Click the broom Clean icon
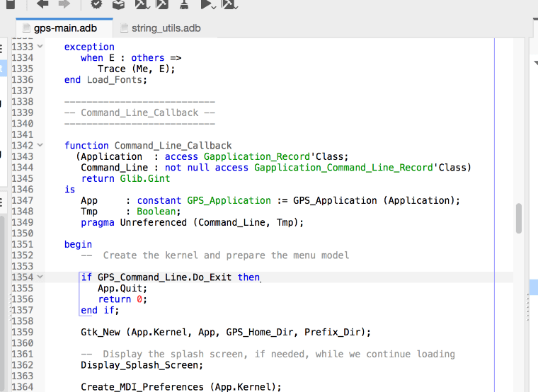This screenshot has height=392, width=538. point(184,4)
